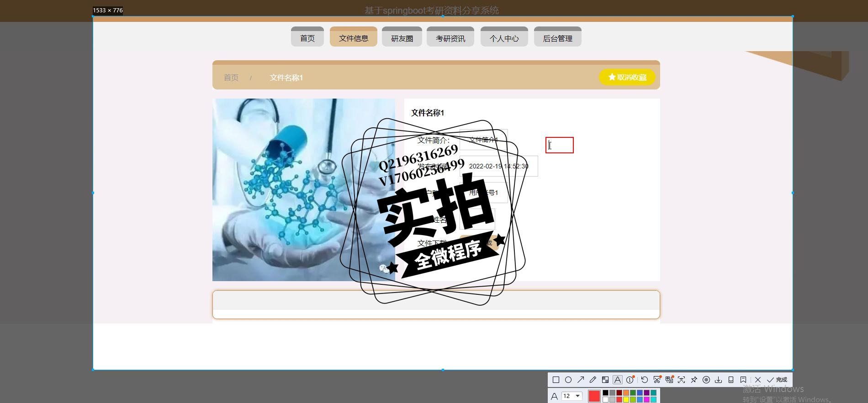Open the 首页 navigation tab
Screen dimensions: 868x403
tap(307, 37)
